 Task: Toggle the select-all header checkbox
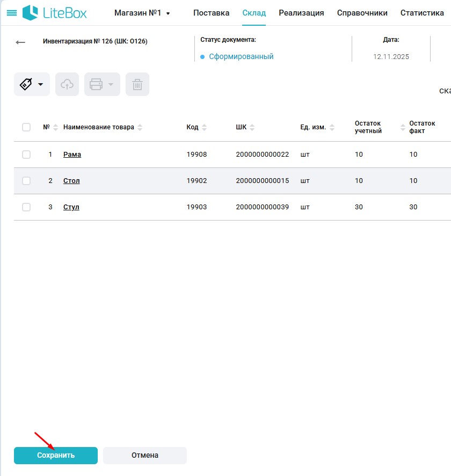pyautogui.click(x=26, y=127)
